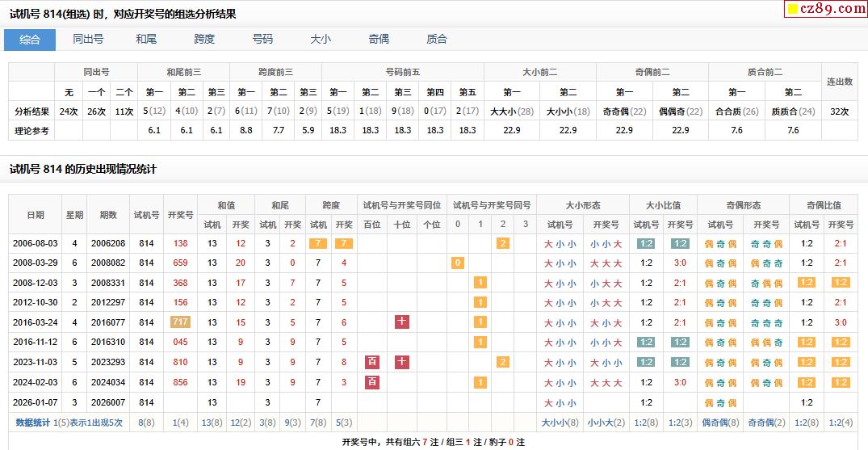The height and width of the screenshot is (450, 868).
Task: Switch to the 号码 tab
Action: point(262,40)
